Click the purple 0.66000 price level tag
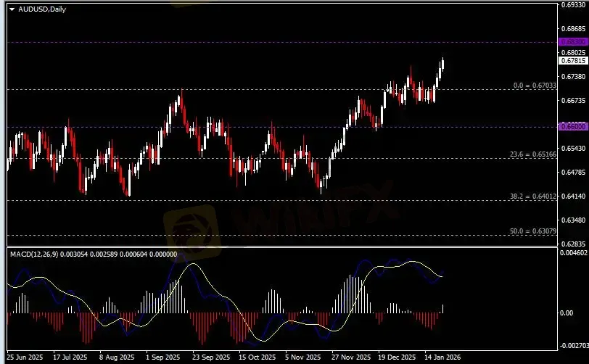This screenshot has width=589, height=364. [573, 127]
